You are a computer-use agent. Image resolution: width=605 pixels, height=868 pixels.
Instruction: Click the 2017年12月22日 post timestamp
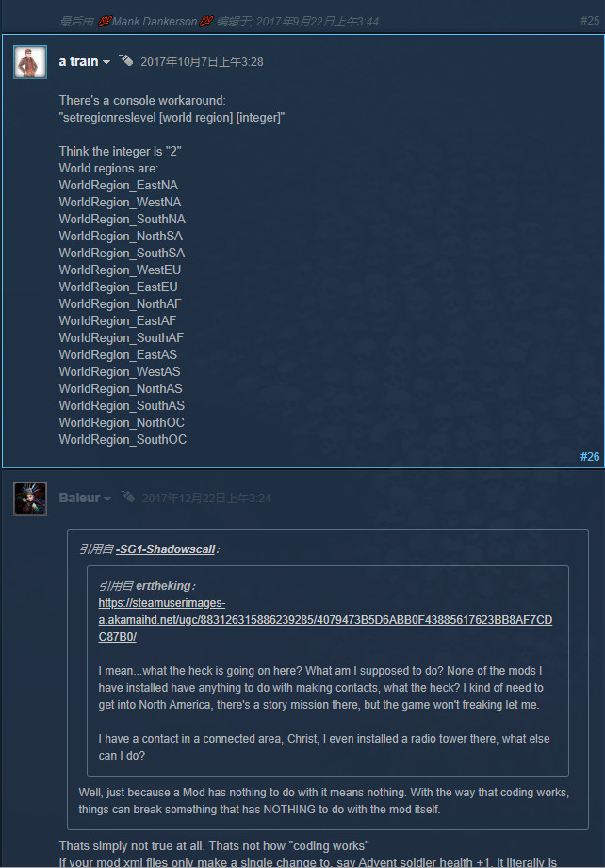coord(206,499)
